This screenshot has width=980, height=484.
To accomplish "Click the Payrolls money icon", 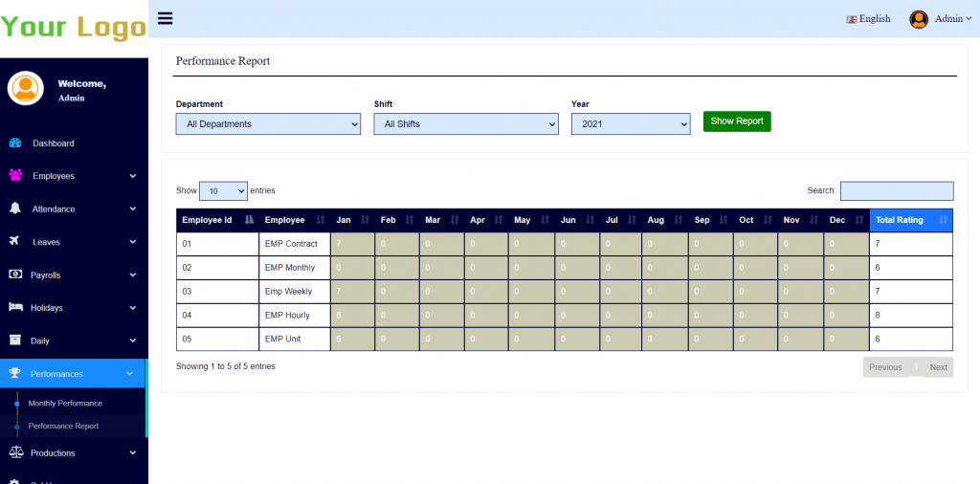I will [x=15, y=275].
